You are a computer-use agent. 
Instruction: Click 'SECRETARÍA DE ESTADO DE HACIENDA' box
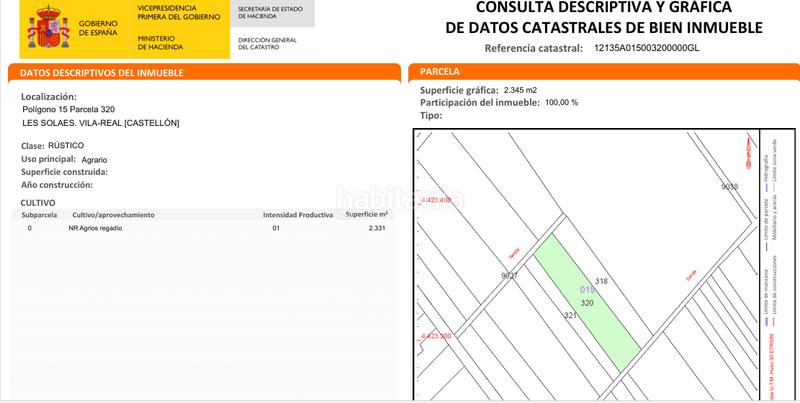pos(272,13)
